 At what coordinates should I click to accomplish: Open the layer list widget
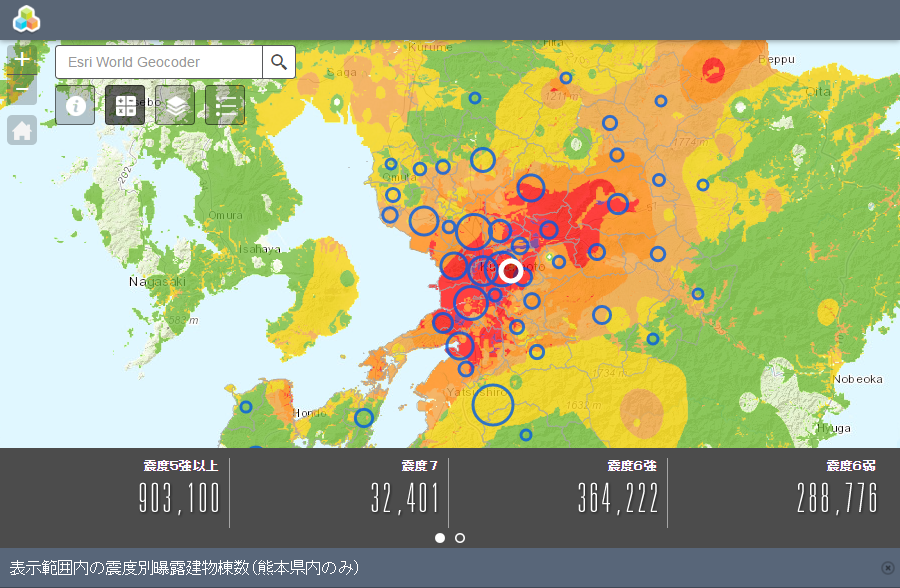point(175,105)
